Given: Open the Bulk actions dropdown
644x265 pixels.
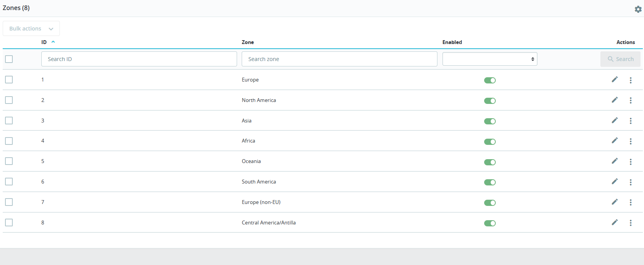Looking at the screenshot, I should click(31, 29).
